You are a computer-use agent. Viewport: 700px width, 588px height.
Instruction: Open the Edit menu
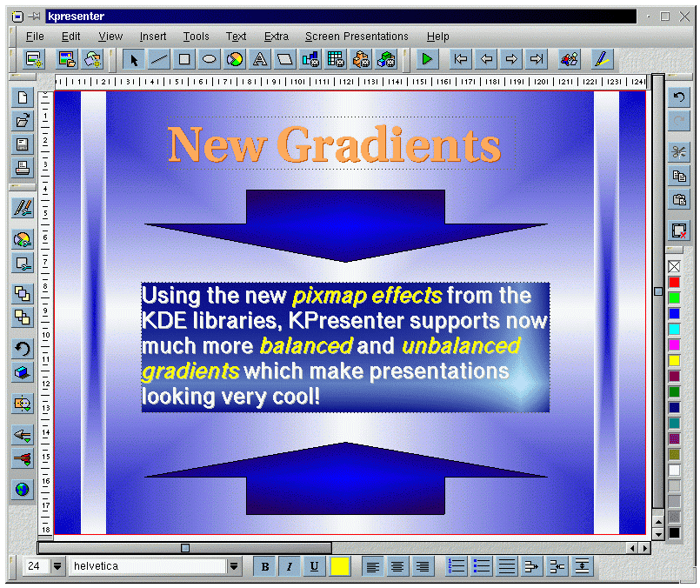click(71, 37)
